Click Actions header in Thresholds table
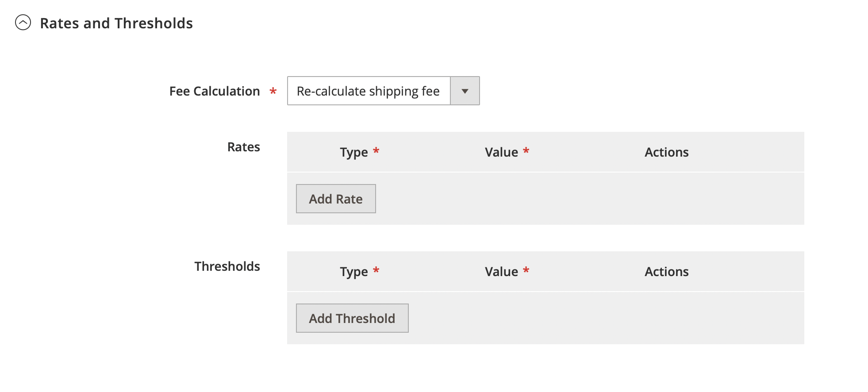This screenshot has width=868, height=392. [666, 272]
